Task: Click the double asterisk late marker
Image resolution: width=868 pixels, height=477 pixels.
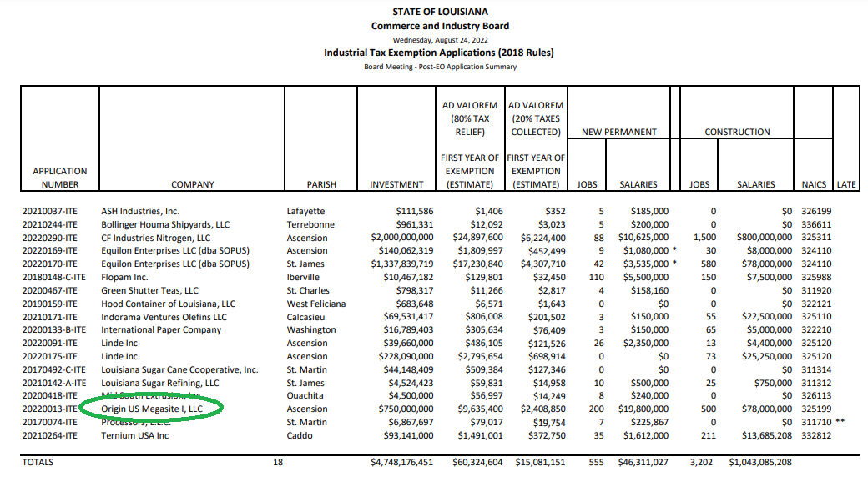Action: [x=840, y=422]
